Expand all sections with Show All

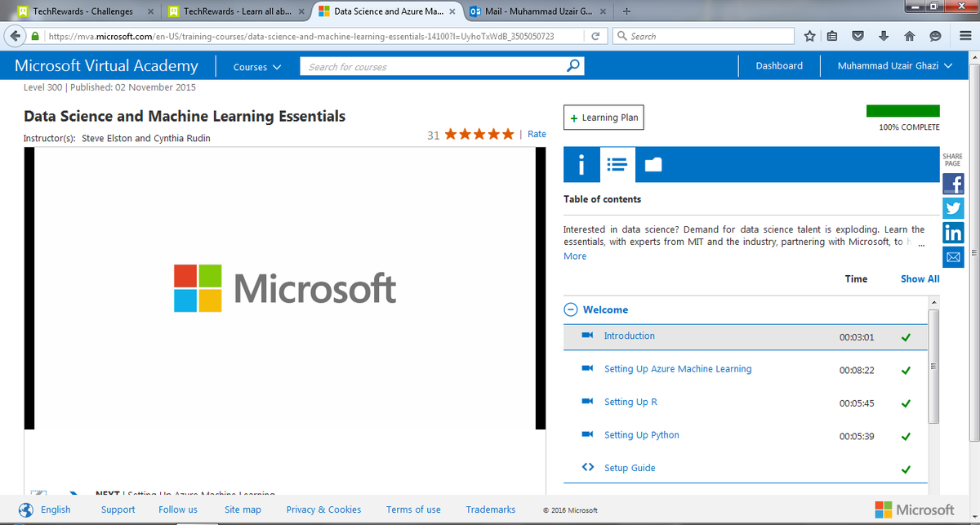pos(920,278)
